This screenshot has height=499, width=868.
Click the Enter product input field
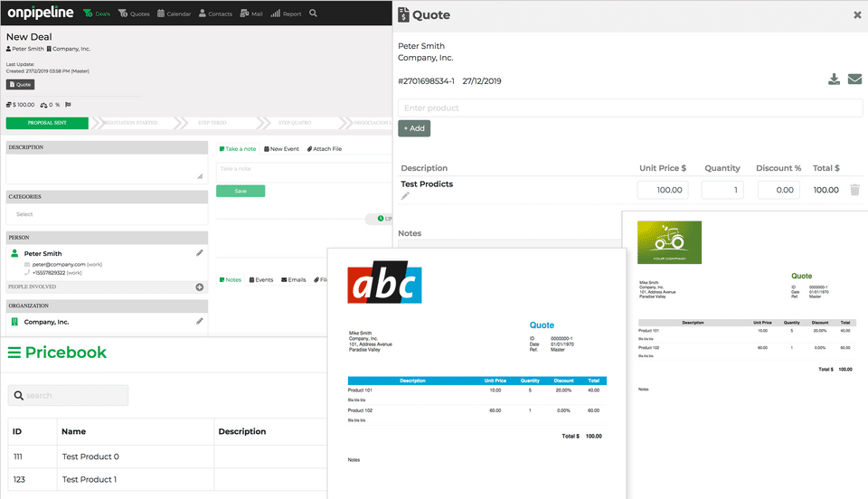630,108
